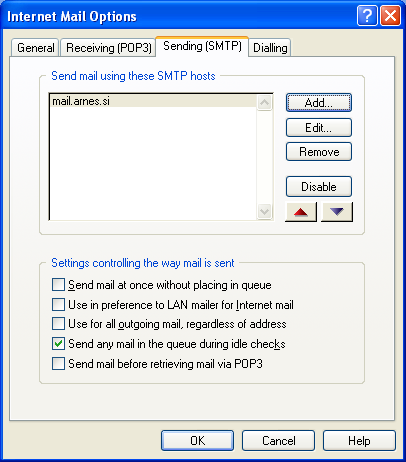Viewport: 406px width, 462px height.
Task: Edit the selected SMTP host
Action: [319, 128]
